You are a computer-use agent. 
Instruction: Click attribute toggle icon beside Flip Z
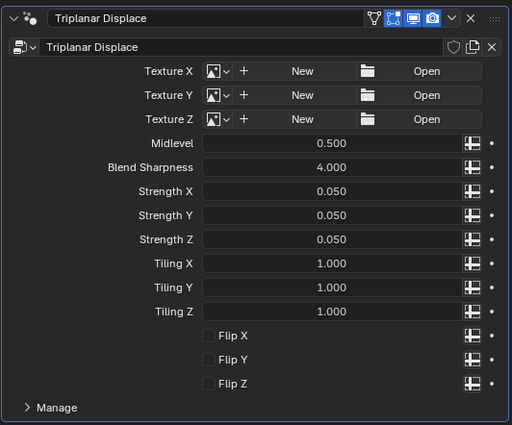[x=472, y=384]
